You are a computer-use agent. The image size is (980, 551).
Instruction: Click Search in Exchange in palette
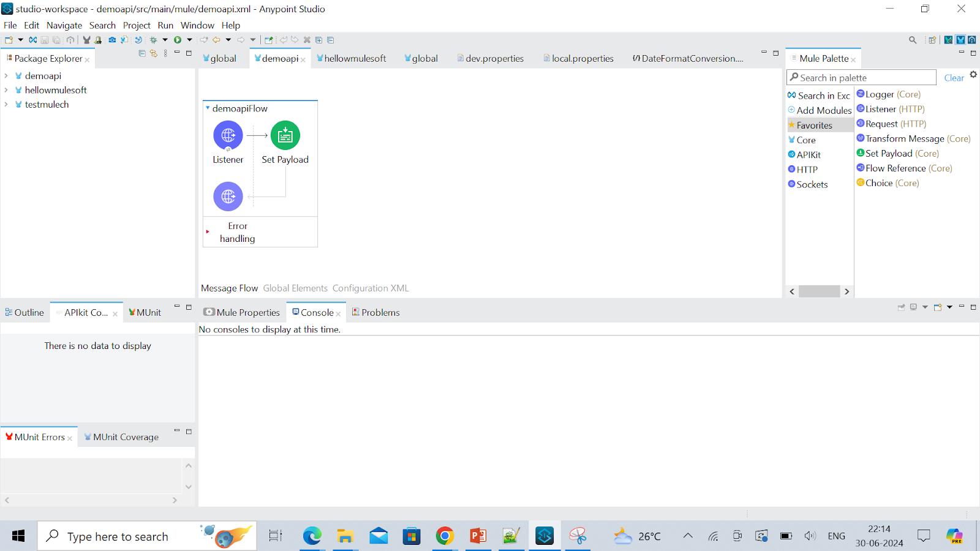coord(819,96)
